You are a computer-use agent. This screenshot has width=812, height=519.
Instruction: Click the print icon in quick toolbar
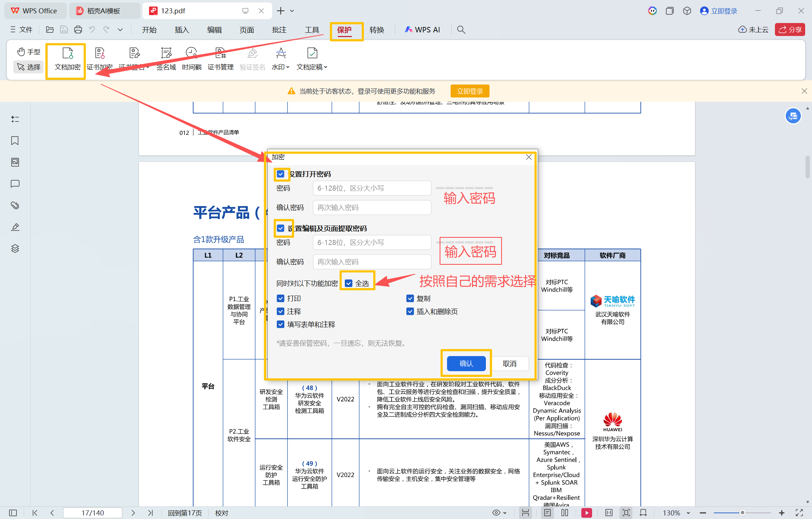(x=78, y=30)
